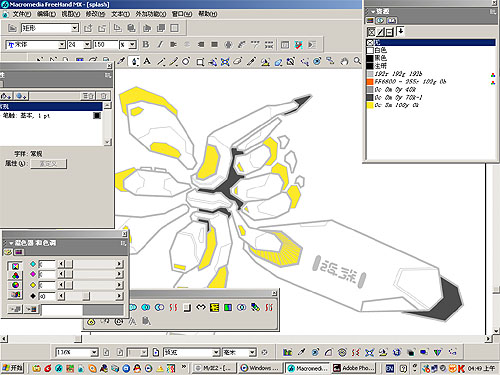
Task: Select the Rectangle tool icon
Action: 200,62
